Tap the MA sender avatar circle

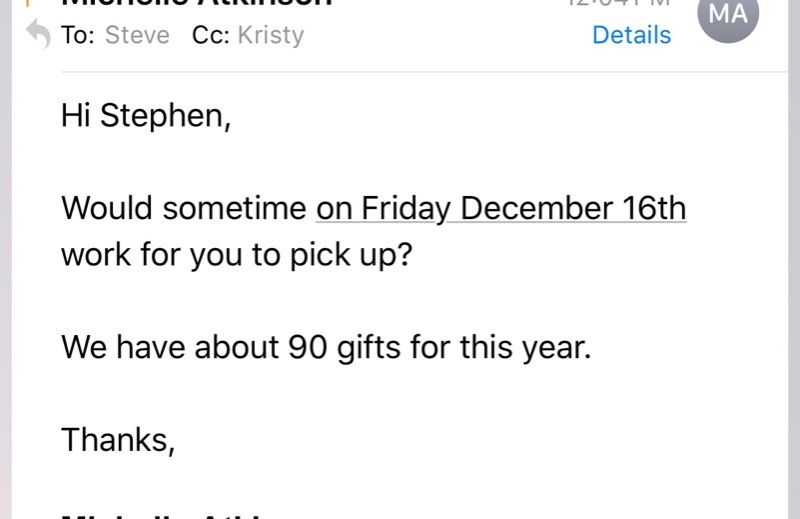pyautogui.click(x=727, y=15)
